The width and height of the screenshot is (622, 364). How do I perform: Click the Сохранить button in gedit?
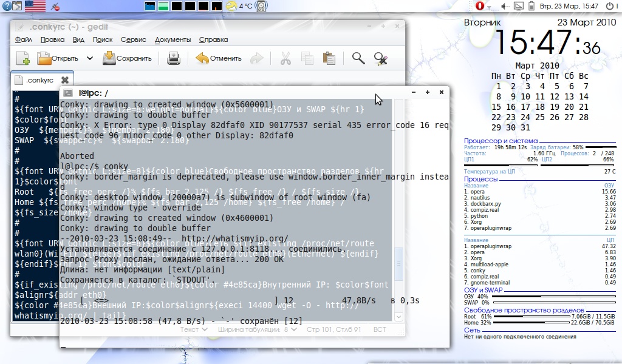pyautogui.click(x=127, y=58)
